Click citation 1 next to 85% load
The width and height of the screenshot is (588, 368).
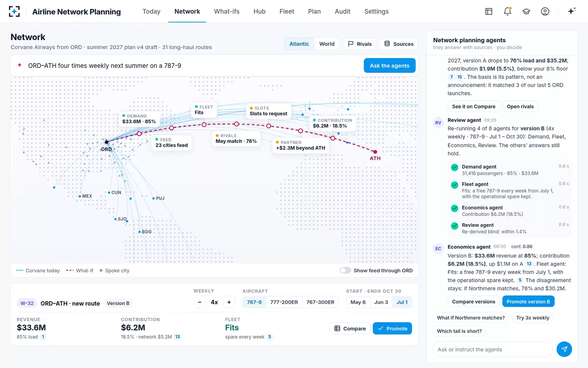pos(43,337)
